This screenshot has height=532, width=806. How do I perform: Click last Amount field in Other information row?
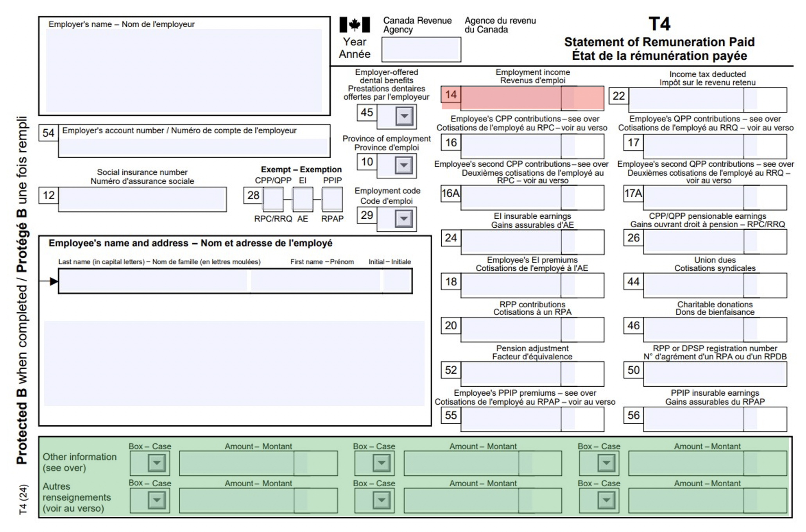707,463
